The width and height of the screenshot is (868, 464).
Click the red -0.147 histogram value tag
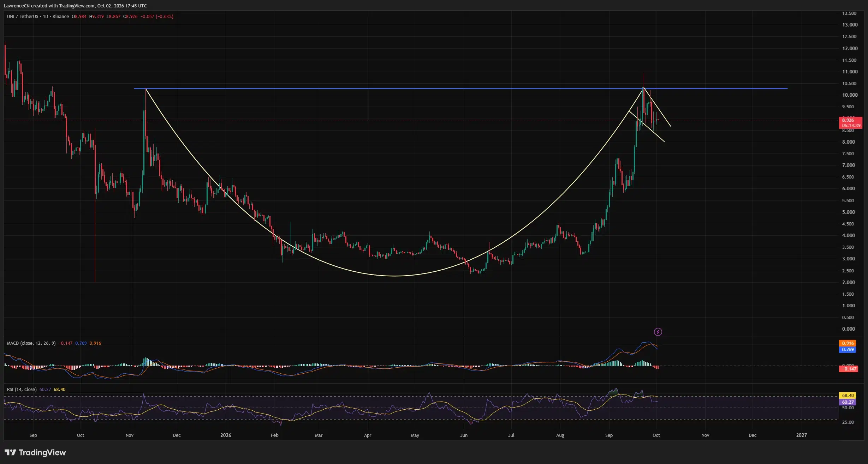pyautogui.click(x=849, y=369)
